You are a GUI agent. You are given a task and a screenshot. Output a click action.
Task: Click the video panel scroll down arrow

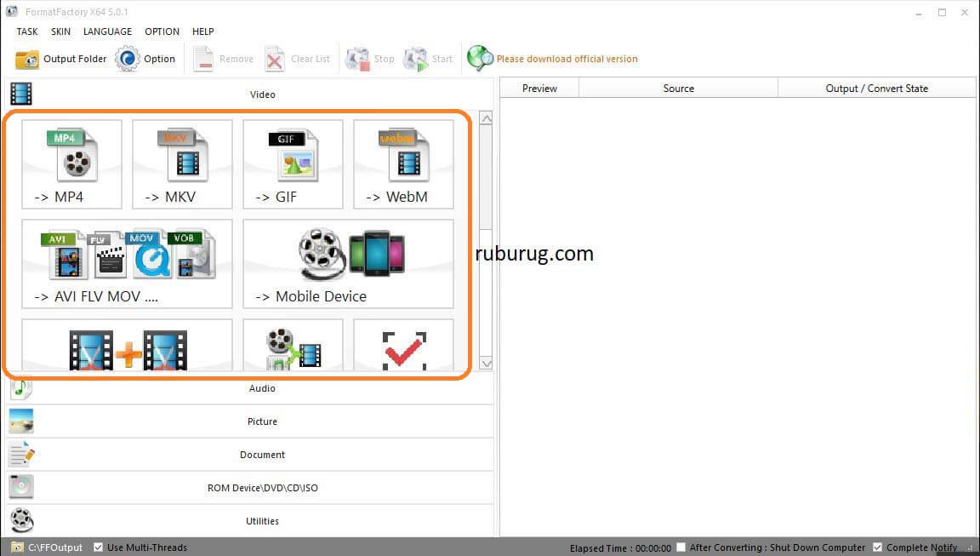486,364
